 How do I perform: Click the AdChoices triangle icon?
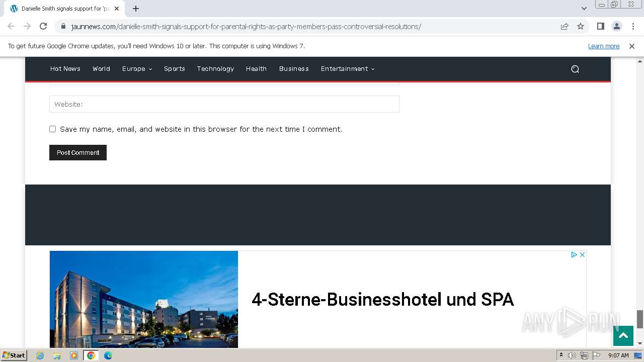[x=574, y=255]
